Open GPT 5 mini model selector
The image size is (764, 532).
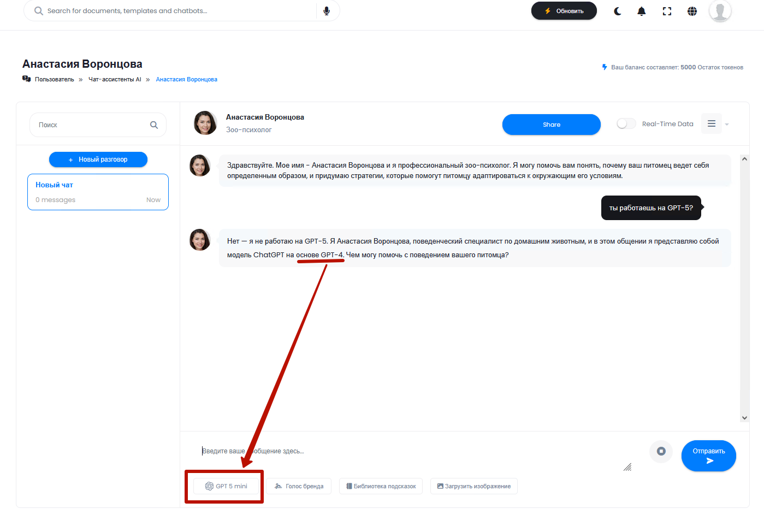pos(226,486)
